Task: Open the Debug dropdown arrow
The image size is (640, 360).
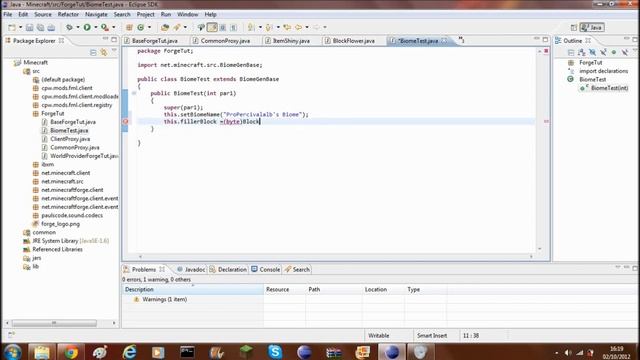Action: click(x=78, y=27)
